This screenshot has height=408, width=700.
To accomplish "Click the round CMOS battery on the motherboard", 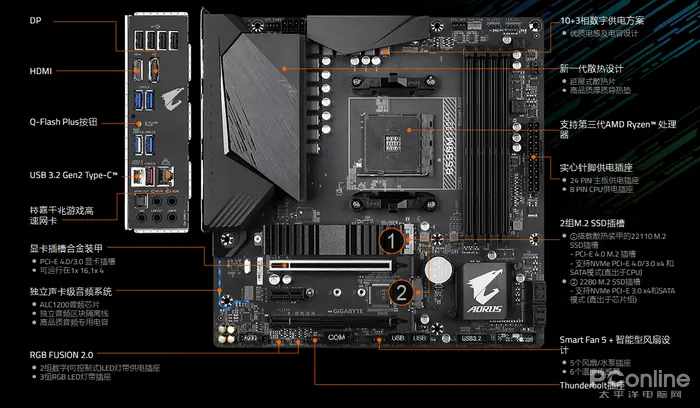I will click(438, 271).
